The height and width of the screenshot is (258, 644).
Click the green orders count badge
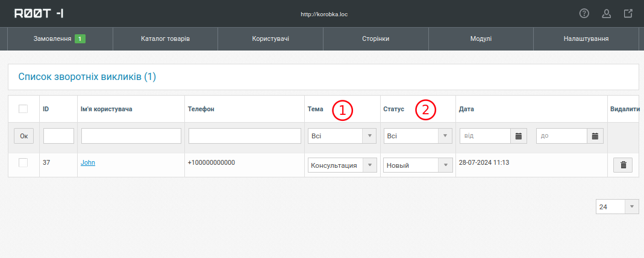80,39
